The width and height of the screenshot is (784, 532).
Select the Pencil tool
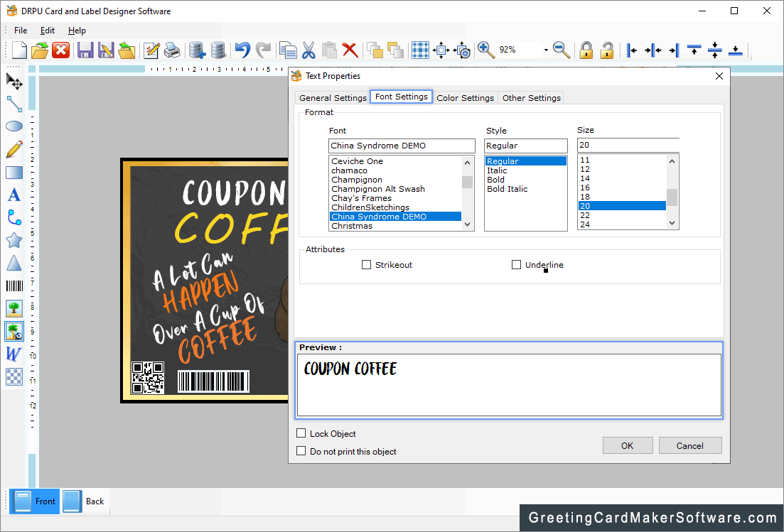point(14,149)
